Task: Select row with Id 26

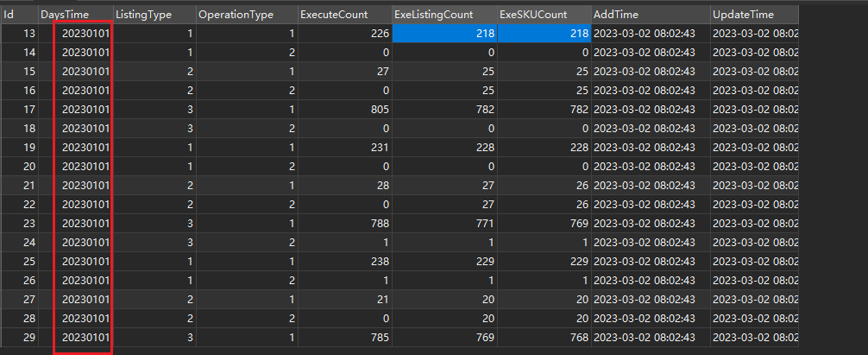Action: pyautogui.click(x=399, y=280)
